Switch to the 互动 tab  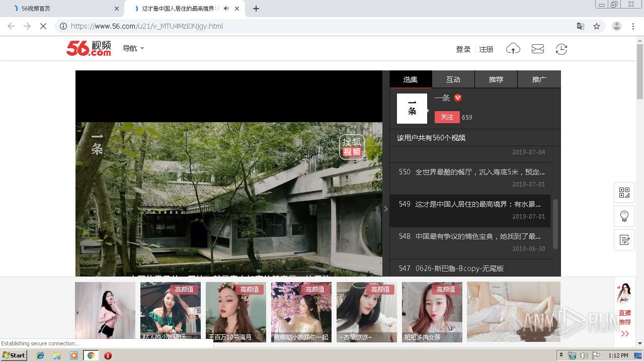click(x=453, y=79)
